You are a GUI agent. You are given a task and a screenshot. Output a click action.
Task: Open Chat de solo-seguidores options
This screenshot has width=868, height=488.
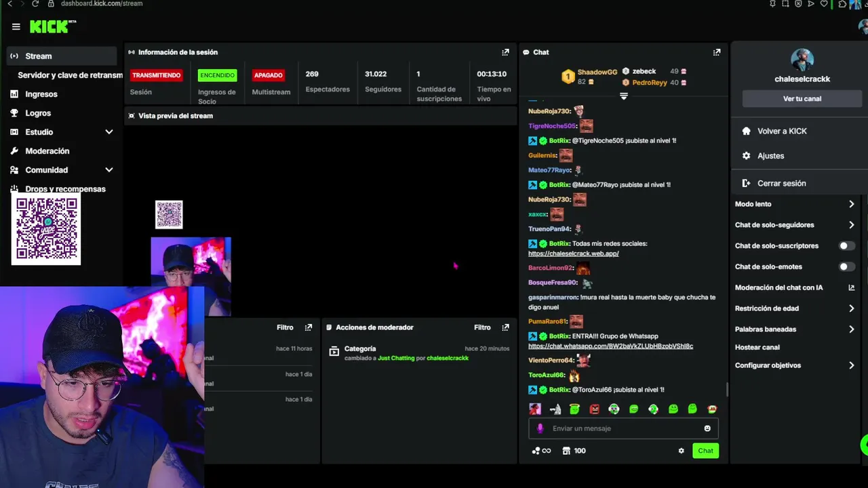(795, 225)
